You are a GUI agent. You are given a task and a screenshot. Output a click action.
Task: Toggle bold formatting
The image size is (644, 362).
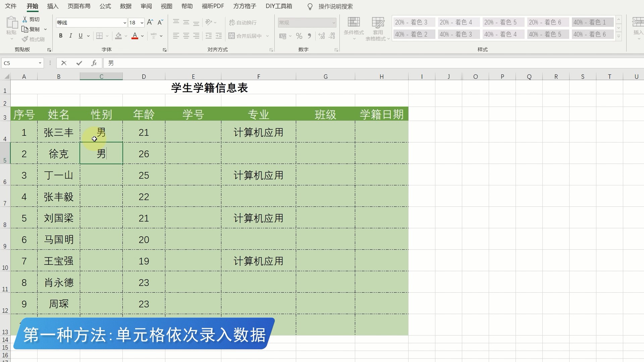click(x=61, y=36)
